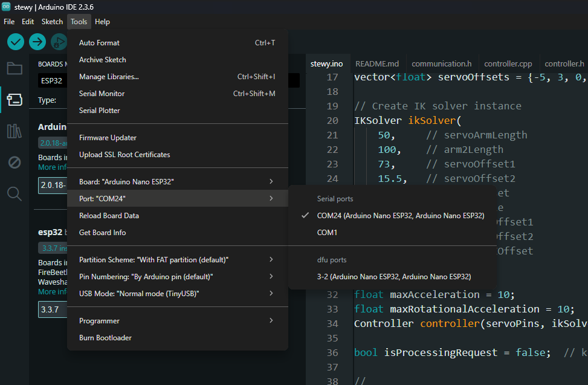Viewport: 588px width, 385px height.
Task: Click Reload Board Data
Action: point(178,216)
